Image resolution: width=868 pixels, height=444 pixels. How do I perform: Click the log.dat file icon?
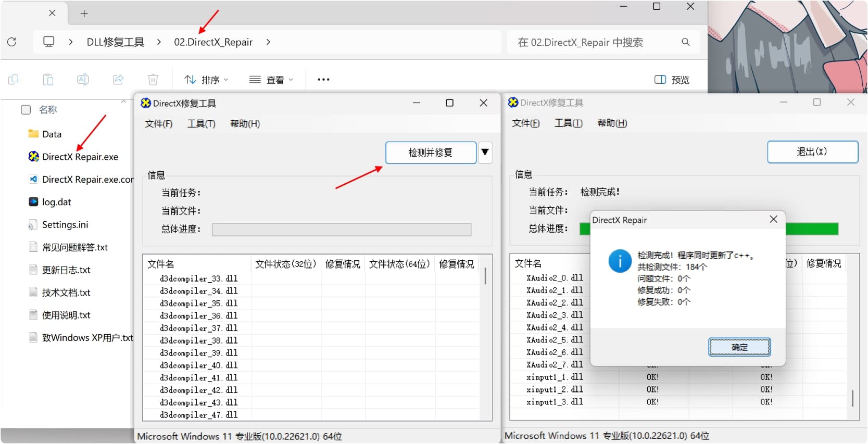click(33, 201)
